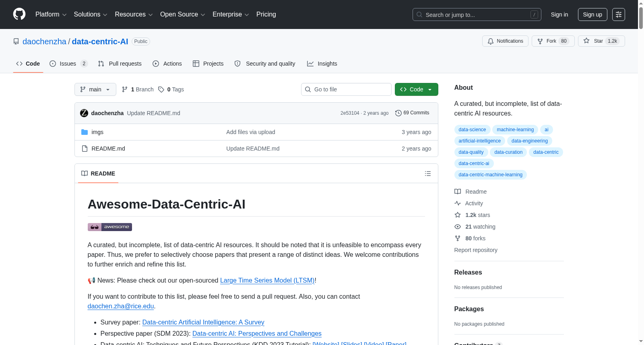Open the green Code dropdown button
The width and height of the screenshot is (644, 345).
pyautogui.click(x=417, y=89)
